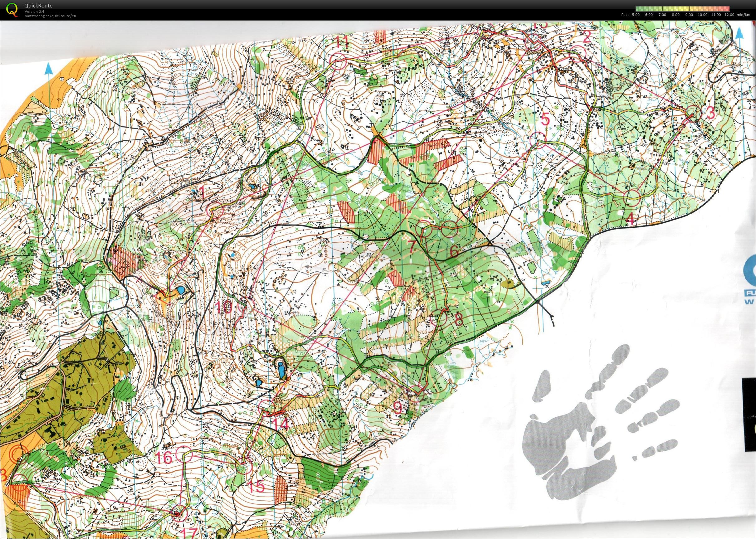Click the blue north arrow at top right

point(740,33)
